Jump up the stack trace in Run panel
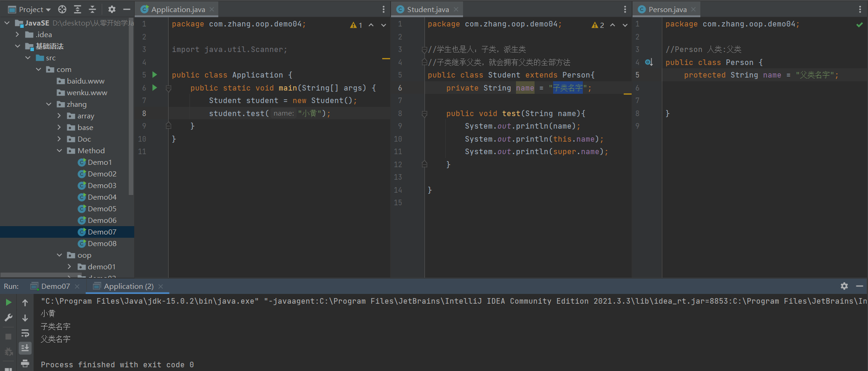Image resolution: width=868 pixels, height=371 pixels. pyautogui.click(x=25, y=302)
